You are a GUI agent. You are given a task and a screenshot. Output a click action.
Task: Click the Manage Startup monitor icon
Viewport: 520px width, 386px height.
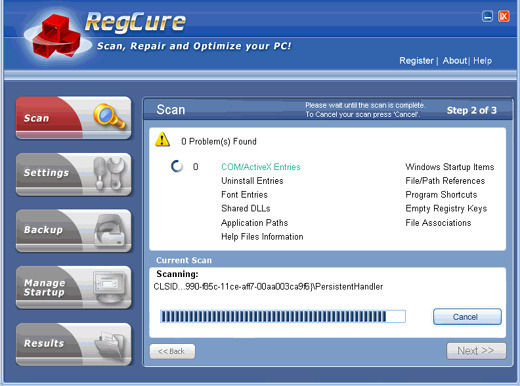coord(109,287)
